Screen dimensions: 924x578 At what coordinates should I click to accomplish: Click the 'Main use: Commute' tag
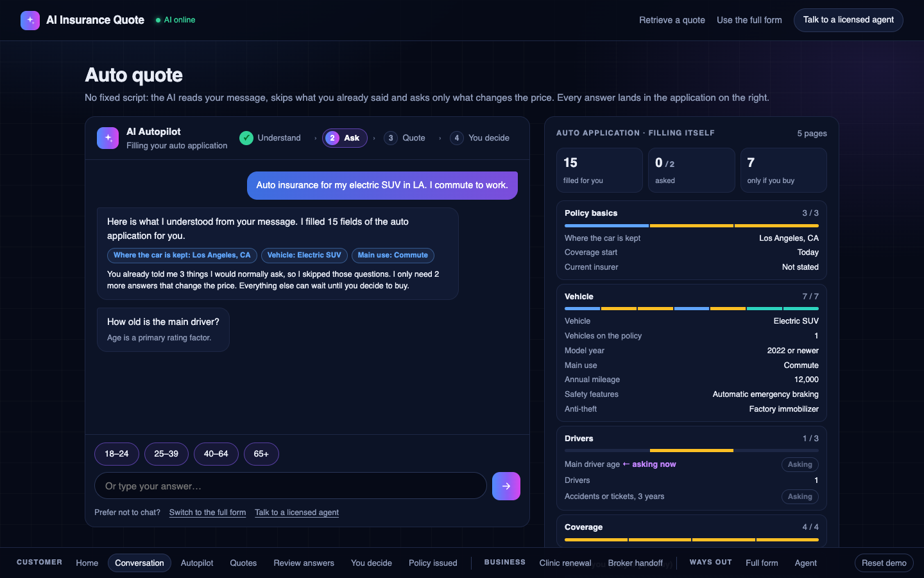tap(393, 256)
